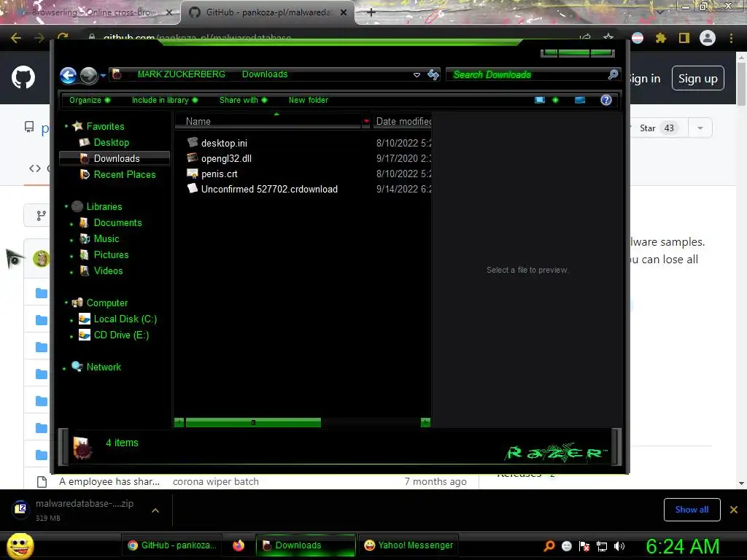This screenshot has width=747, height=560.
Task: Collapse the Favorites group
Action: pyautogui.click(x=66, y=126)
